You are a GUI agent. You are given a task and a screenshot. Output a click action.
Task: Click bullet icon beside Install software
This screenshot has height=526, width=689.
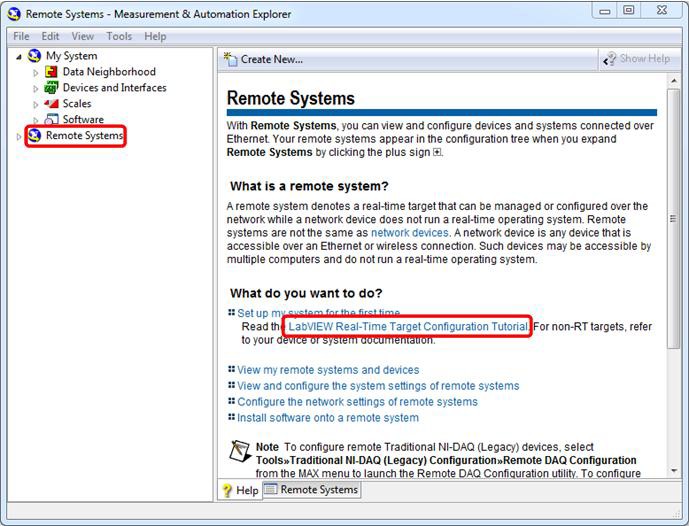click(x=232, y=417)
